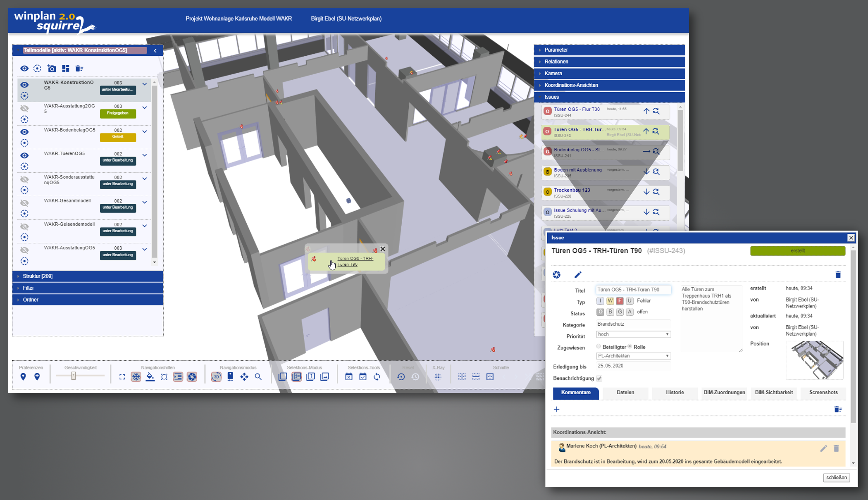Select the Rolle radio button

(630, 346)
